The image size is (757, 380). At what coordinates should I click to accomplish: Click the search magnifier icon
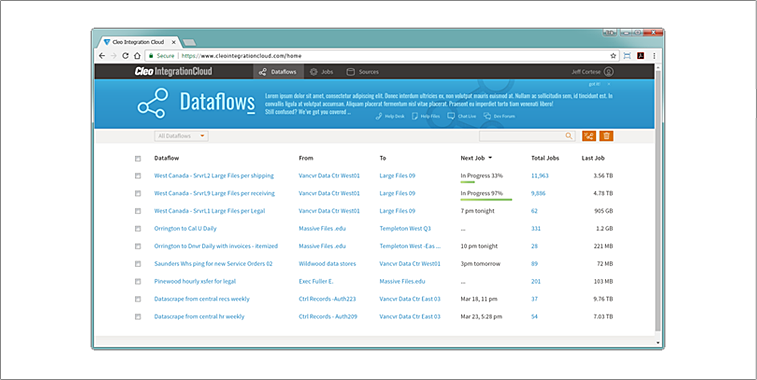click(569, 136)
